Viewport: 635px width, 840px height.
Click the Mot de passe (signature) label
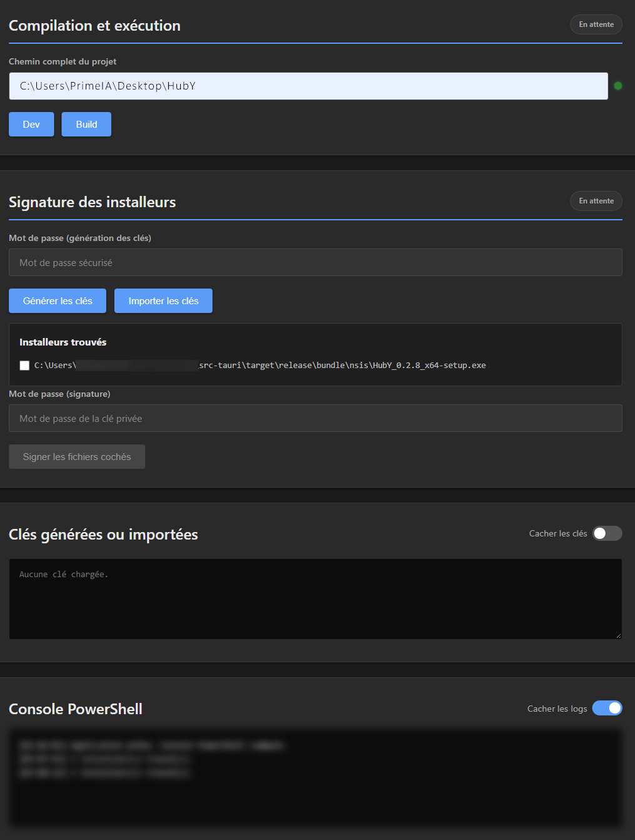[59, 394]
